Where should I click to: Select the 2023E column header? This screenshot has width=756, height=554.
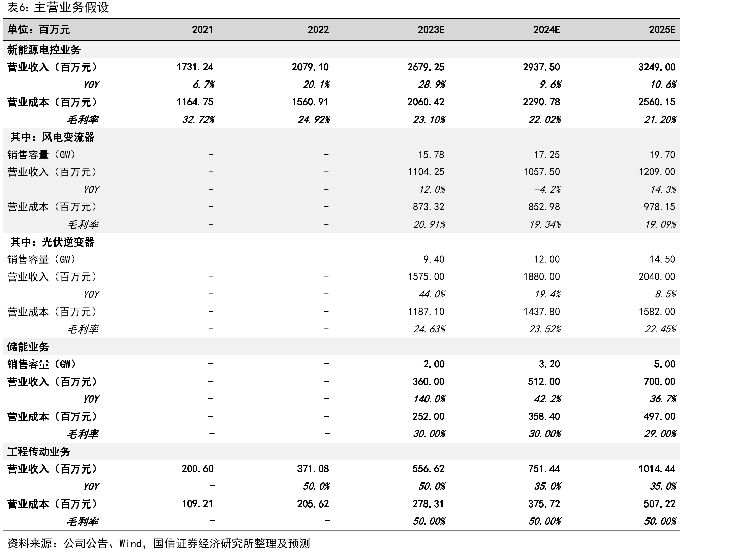click(x=431, y=30)
